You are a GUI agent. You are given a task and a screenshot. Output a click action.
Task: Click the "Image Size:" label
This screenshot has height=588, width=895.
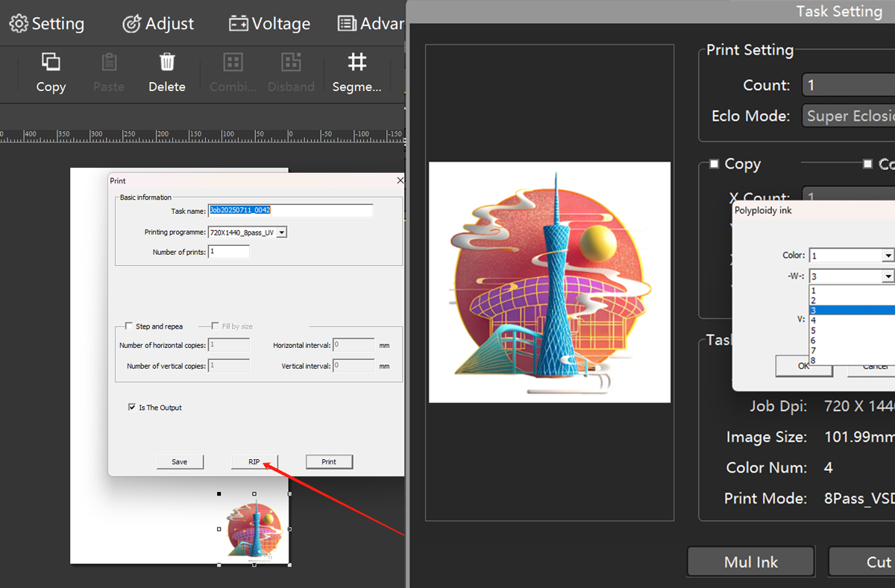click(767, 437)
